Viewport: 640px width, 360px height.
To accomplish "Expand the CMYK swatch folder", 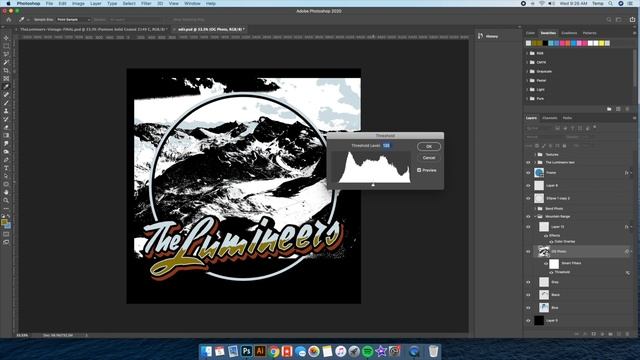I will point(527,62).
